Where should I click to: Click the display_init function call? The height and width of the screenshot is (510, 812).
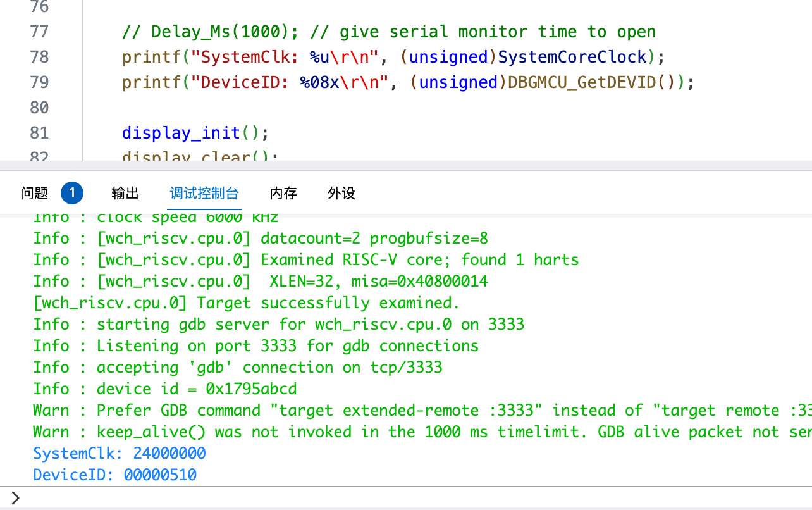click(181, 133)
